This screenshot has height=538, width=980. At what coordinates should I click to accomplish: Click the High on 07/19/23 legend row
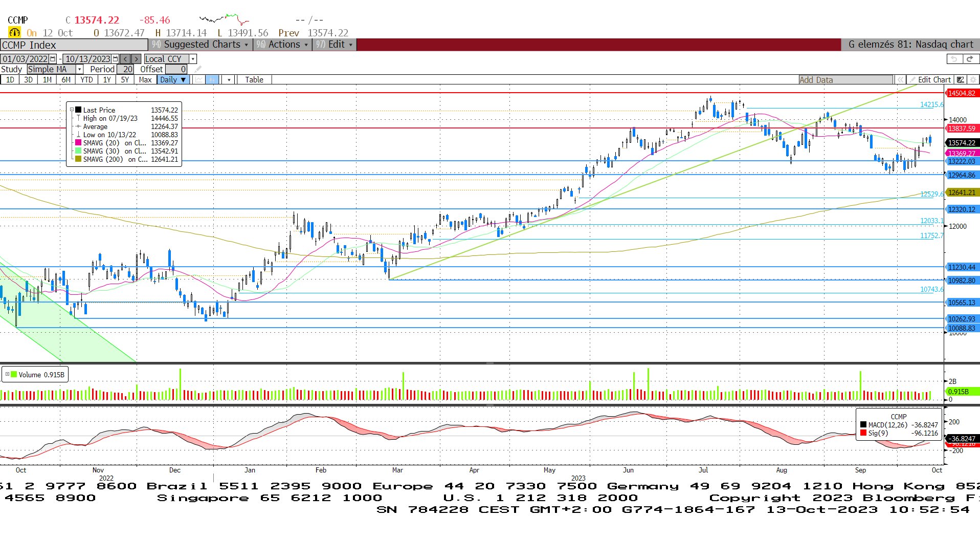(x=127, y=118)
